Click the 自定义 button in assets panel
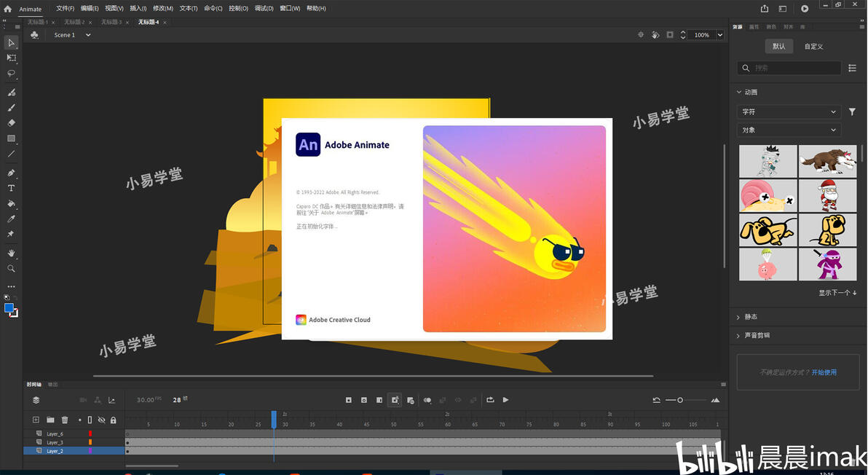The width and height of the screenshot is (868, 475). 813,47
